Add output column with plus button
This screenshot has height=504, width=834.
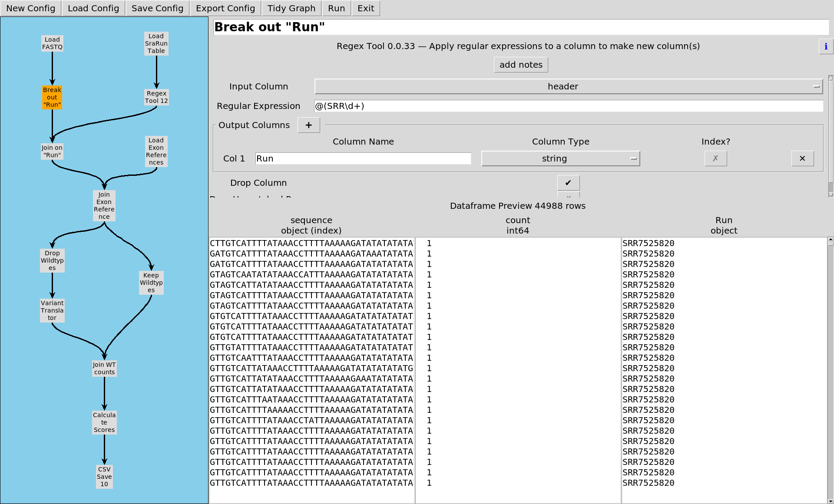coord(308,125)
